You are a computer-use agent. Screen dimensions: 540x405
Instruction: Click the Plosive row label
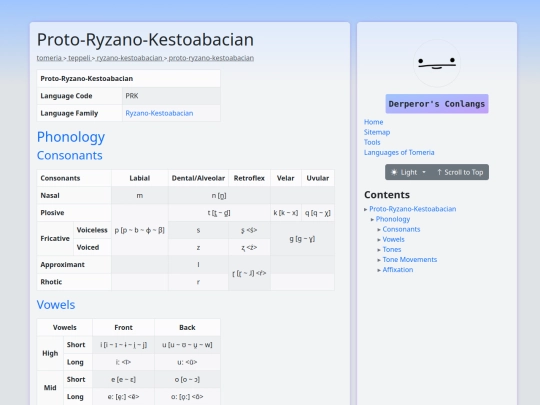74,212
